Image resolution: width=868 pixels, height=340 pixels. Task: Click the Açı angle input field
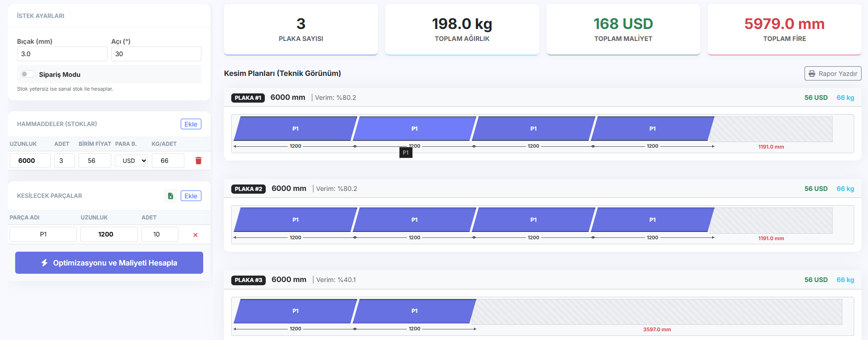click(156, 54)
